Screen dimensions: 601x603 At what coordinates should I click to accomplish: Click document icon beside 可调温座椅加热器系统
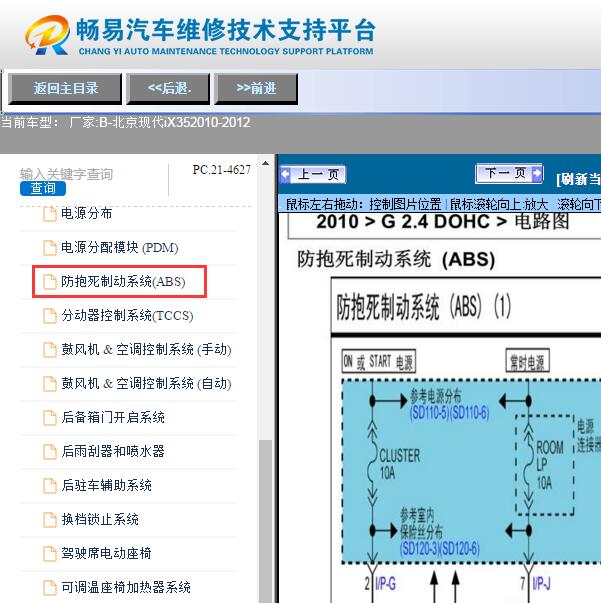50,587
